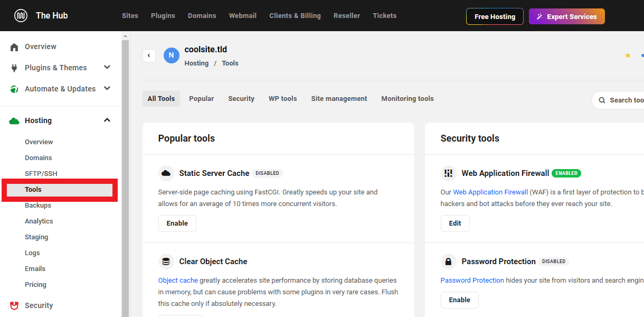Click the Free Hosting button
This screenshot has height=317, width=644.
click(495, 16)
